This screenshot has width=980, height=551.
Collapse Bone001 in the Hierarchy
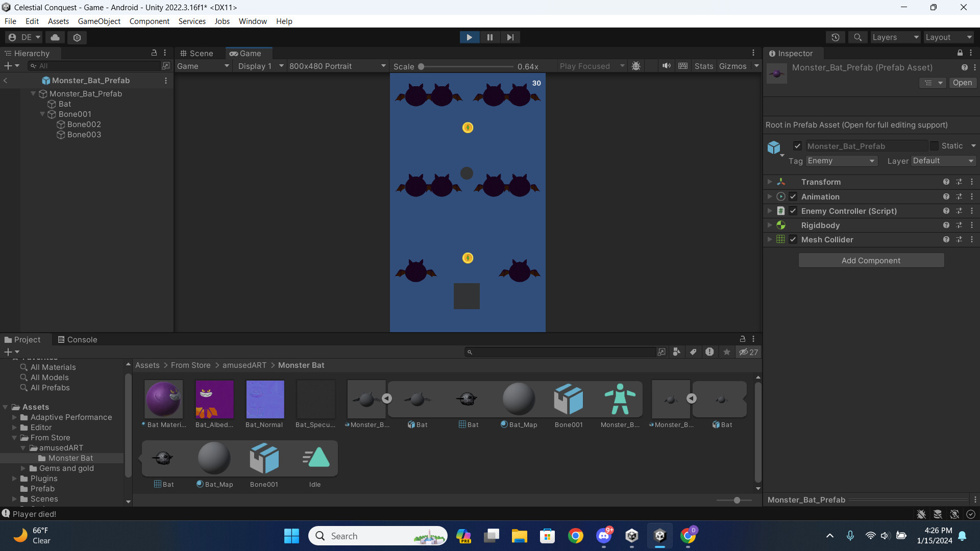(x=42, y=114)
